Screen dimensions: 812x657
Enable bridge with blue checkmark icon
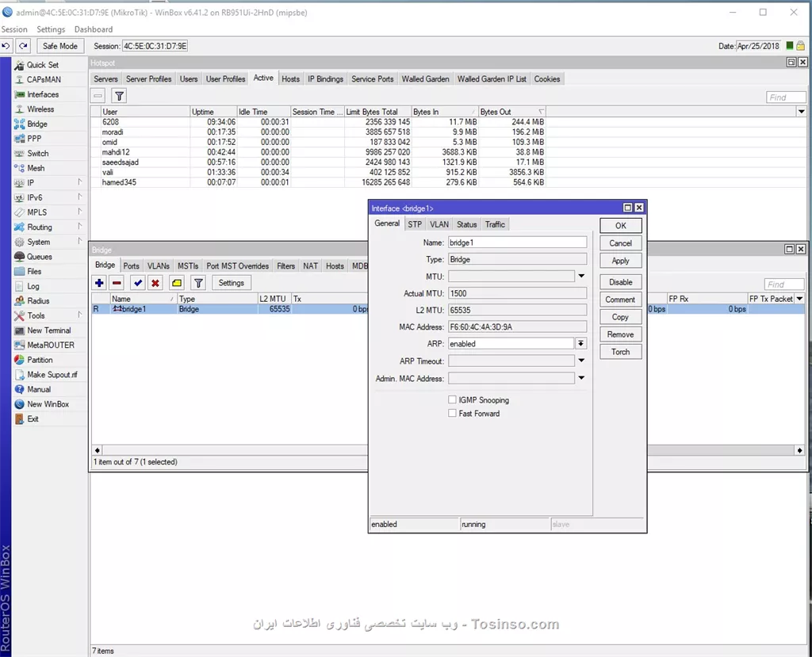[x=138, y=283]
